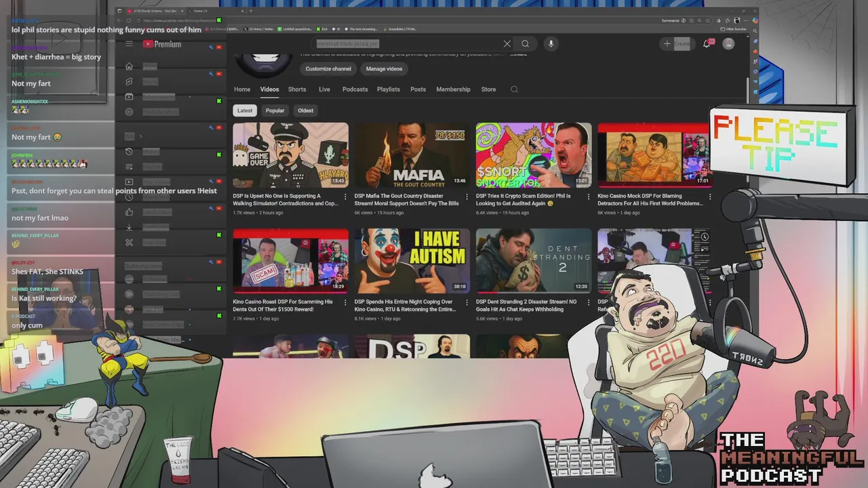The image size is (868, 488).
Task: Open the I HAVE AUTISM clown thumbnail
Action: click(x=412, y=261)
